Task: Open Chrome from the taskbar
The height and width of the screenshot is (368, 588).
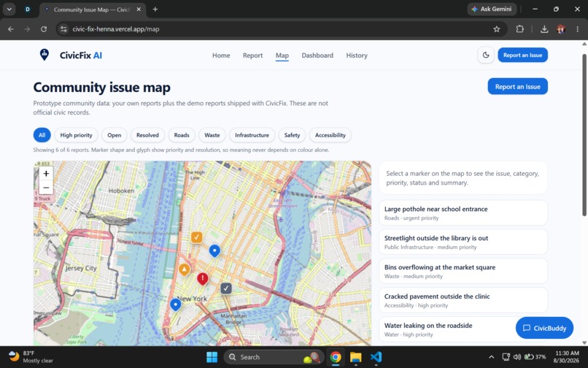Action: point(336,357)
